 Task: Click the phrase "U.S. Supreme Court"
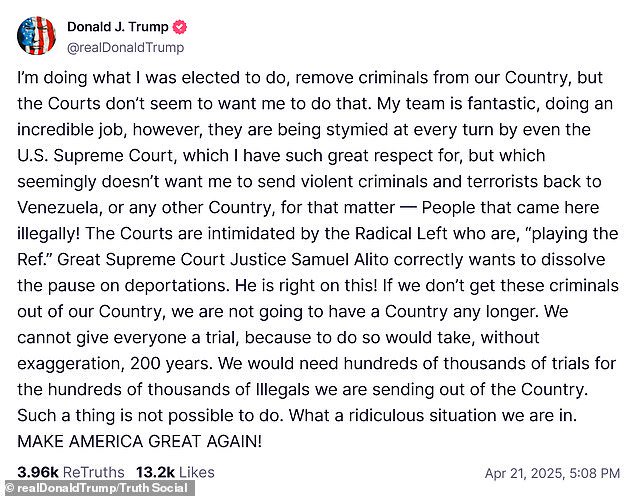tap(87, 155)
